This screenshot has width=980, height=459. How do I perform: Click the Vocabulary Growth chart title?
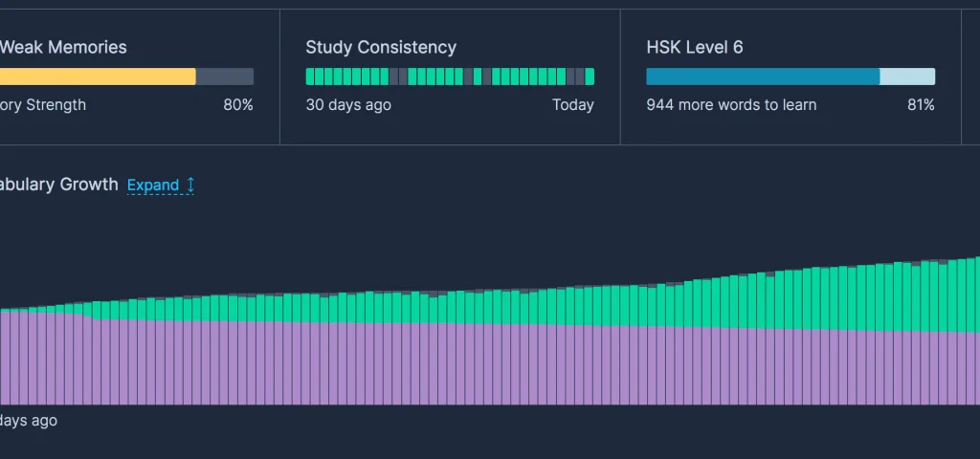[59, 185]
